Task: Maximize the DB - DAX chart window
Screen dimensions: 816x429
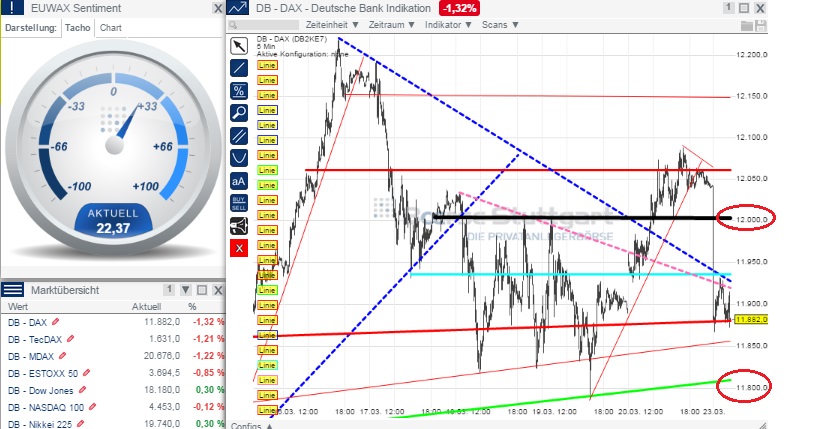Action: point(744,8)
